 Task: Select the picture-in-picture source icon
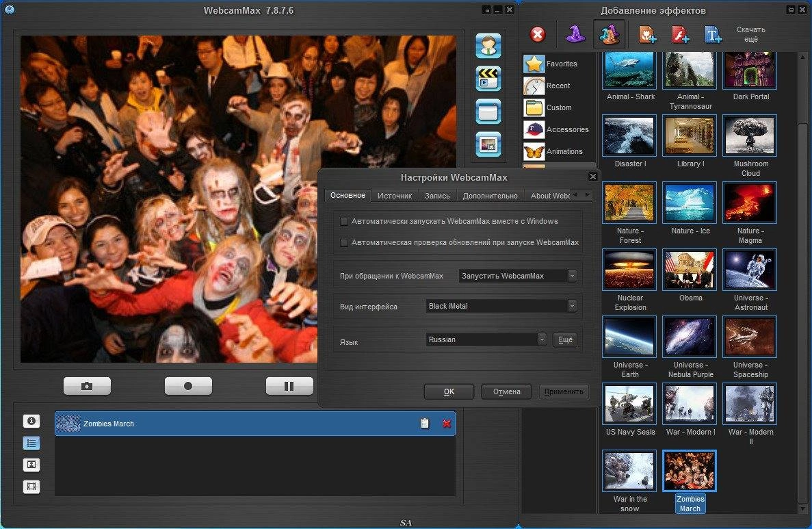[x=488, y=144]
